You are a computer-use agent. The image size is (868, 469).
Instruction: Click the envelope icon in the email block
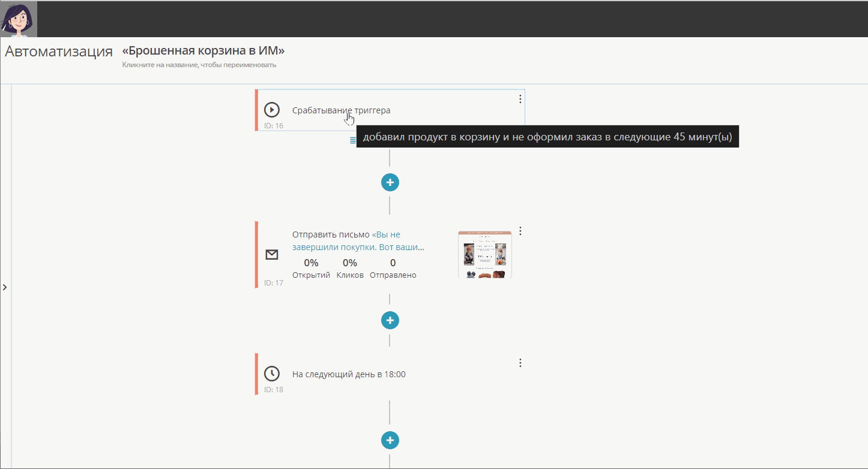click(x=272, y=255)
